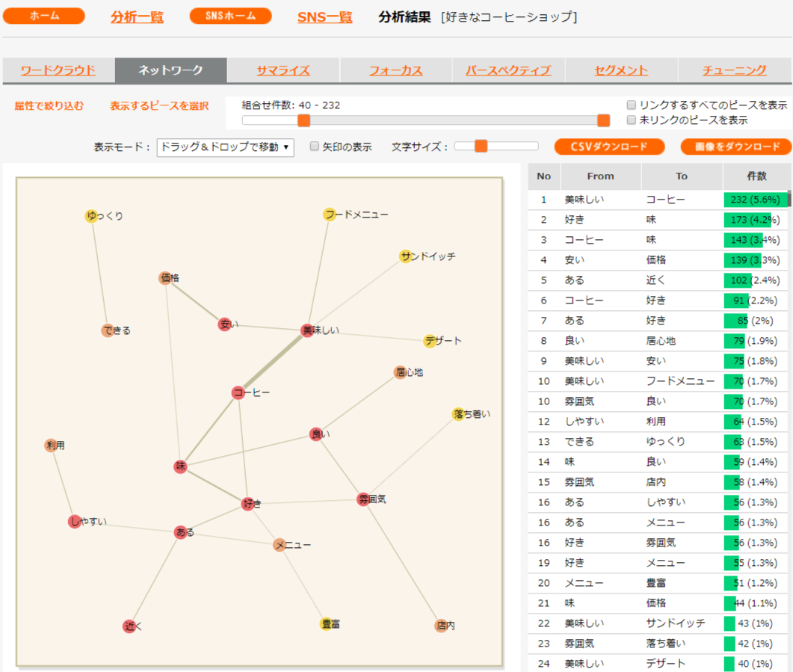Select the 美味しい node circle
The image size is (793, 672).
[307, 330]
